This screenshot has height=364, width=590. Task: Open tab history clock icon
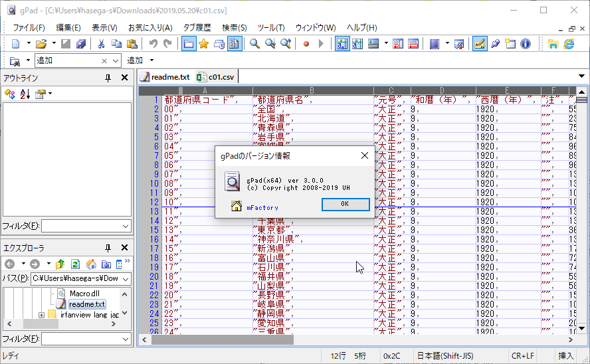point(219,44)
